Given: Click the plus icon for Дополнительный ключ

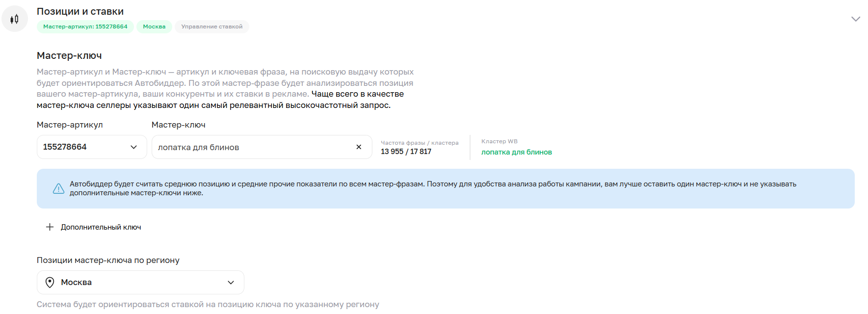Looking at the screenshot, I should click(x=50, y=227).
